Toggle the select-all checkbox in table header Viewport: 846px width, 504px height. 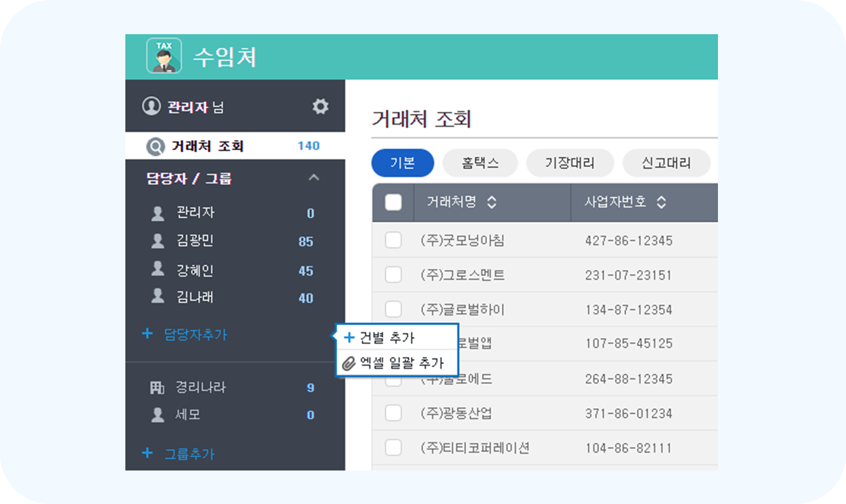(x=394, y=202)
